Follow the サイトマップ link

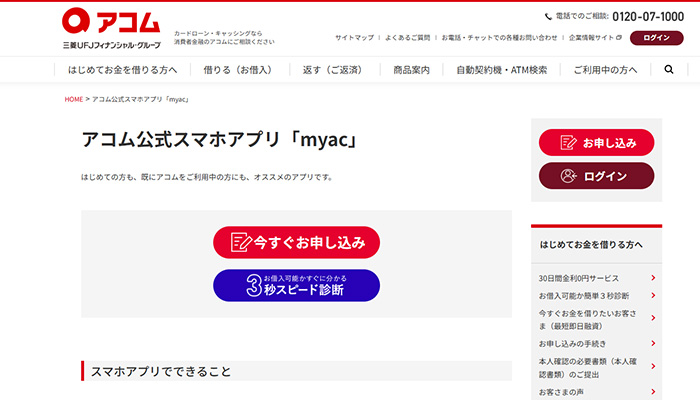(354, 38)
